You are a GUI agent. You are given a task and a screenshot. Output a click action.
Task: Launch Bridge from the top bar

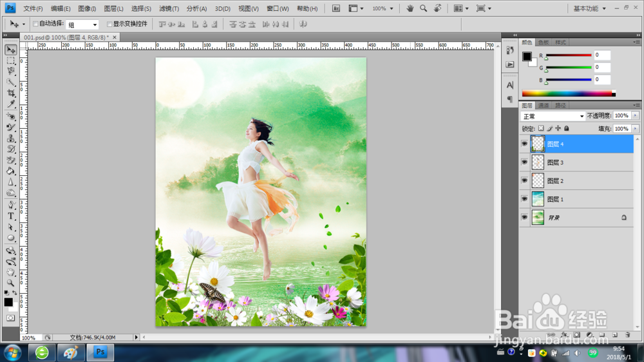[336, 8]
